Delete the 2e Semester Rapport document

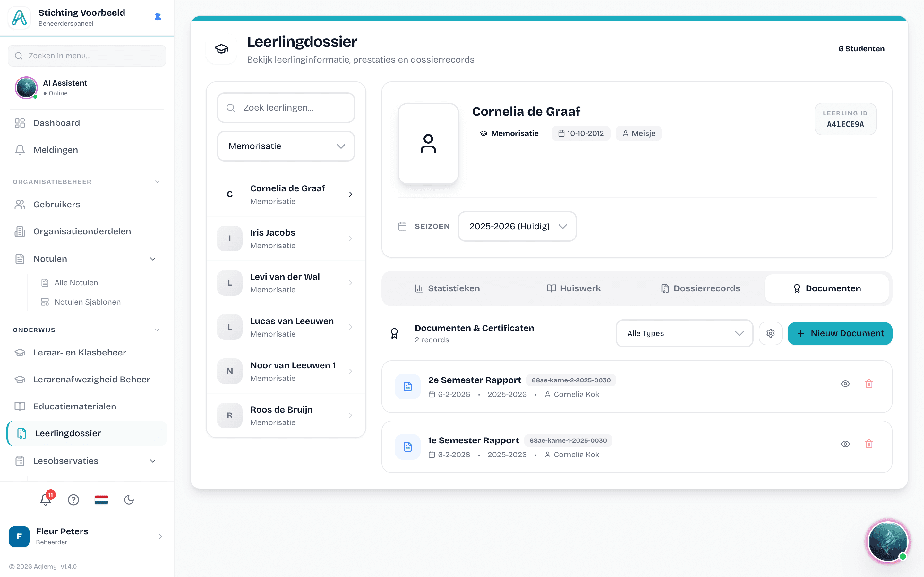[869, 384]
